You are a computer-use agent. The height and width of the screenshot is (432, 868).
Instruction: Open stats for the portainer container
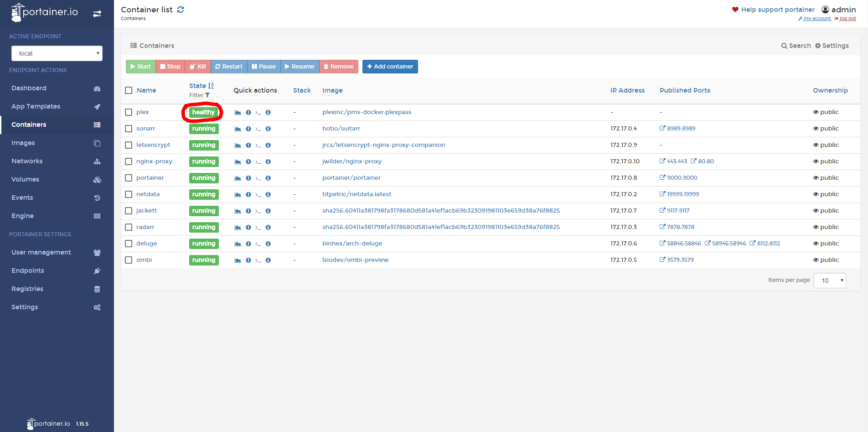coord(238,178)
